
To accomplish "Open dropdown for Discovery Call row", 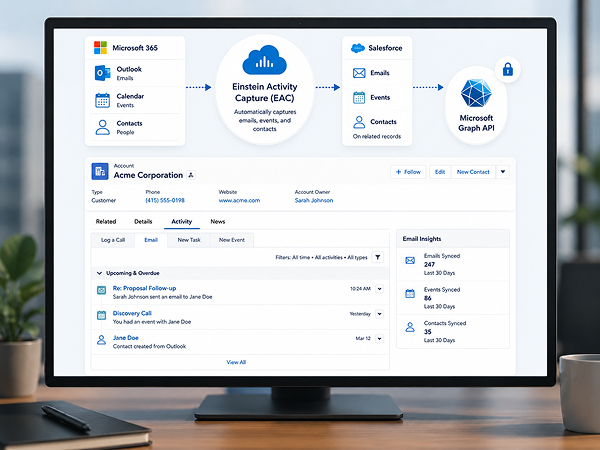I will [x=379, y=314].
